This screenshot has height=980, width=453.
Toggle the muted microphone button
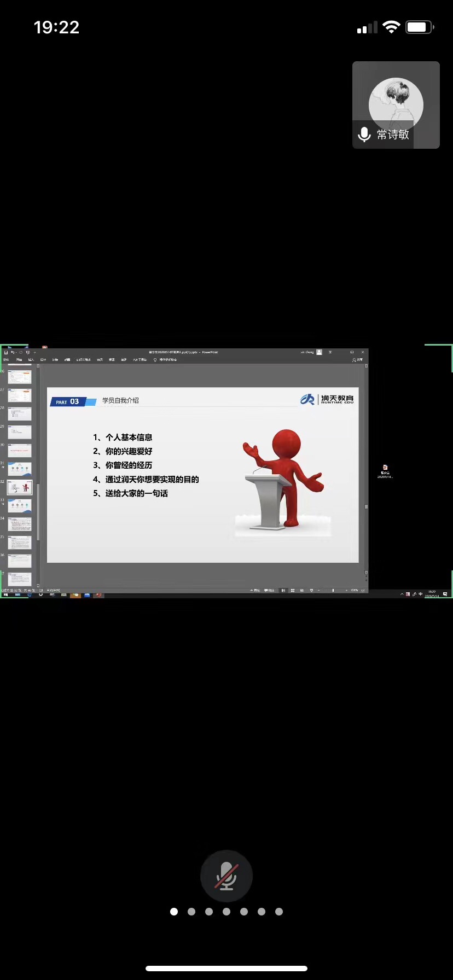point(226,876)
